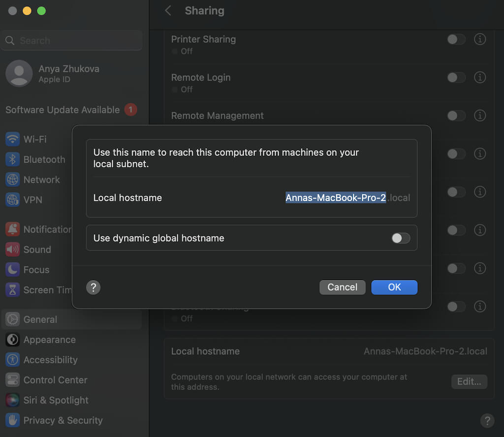Select General in the sidebar
Viewport: 504px width, 437px height.
[71, 319]
